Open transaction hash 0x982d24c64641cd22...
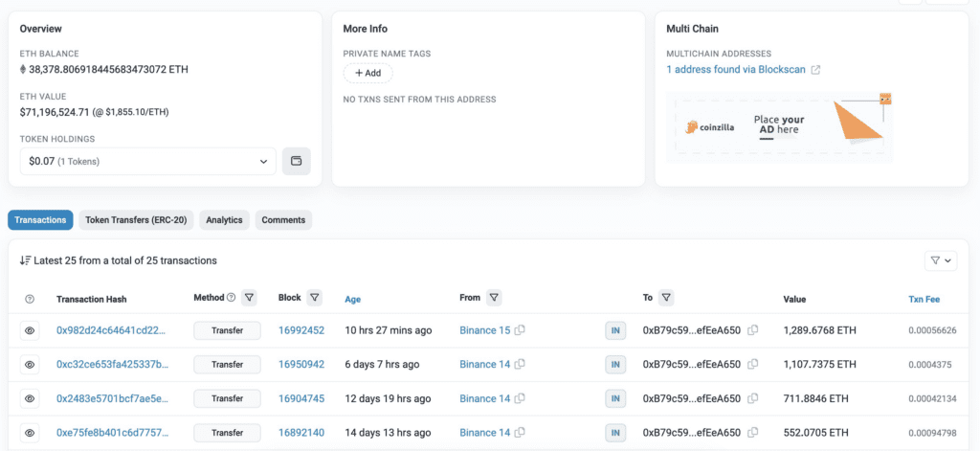Viewport: 980px width, 451px height. point(112,330)
